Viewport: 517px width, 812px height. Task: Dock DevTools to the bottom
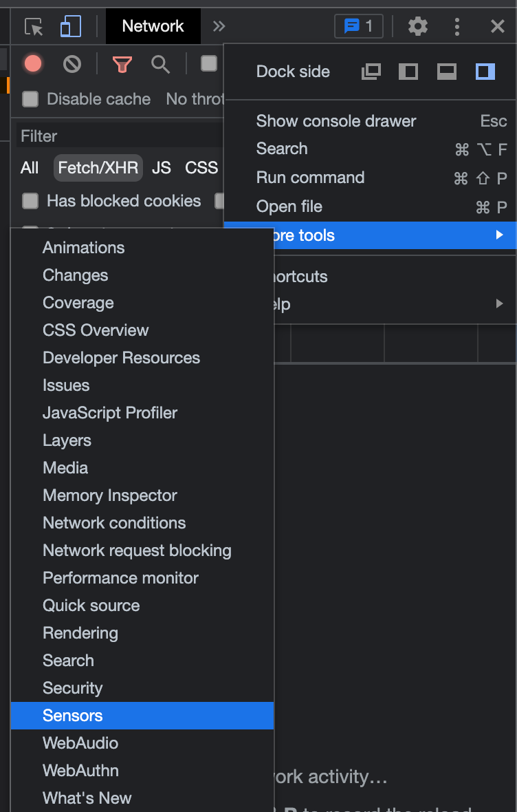[446, 71]
